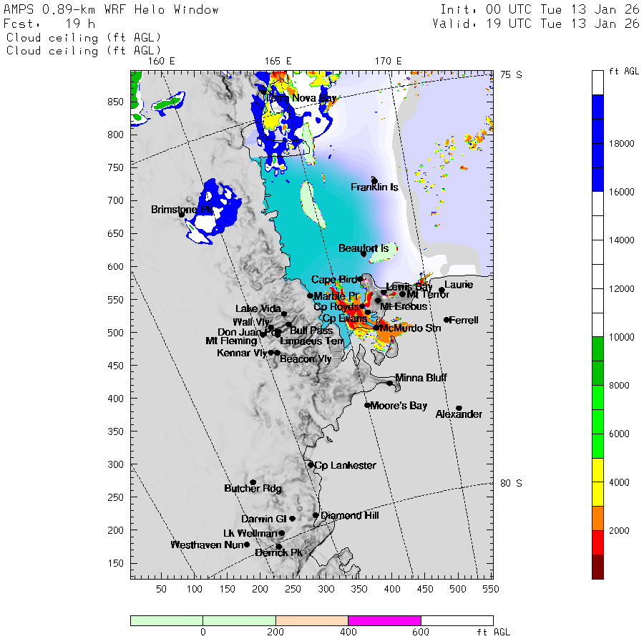
Task: Select the Diamond Hill map dot
Action: (x=316, y=515)
